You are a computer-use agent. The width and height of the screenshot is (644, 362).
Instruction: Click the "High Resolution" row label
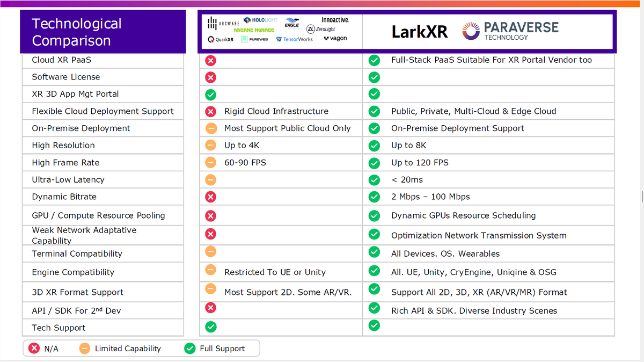pyautogui.click(x=63, y=146)
